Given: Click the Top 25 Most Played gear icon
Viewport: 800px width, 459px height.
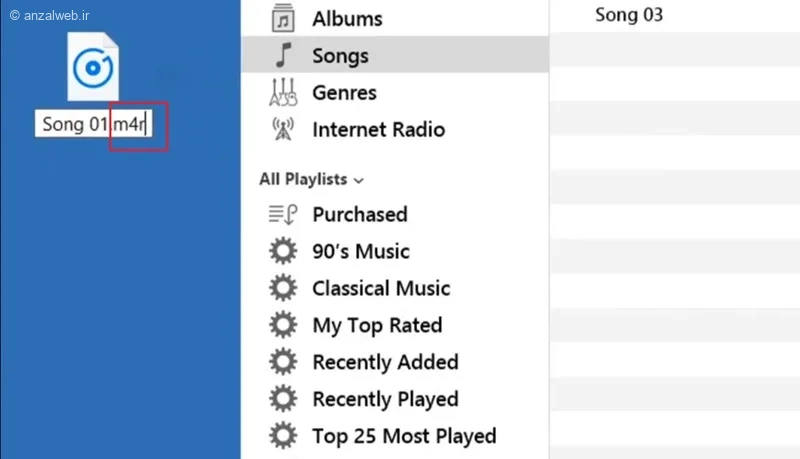Looking at the screenshot, I should 283,436.
